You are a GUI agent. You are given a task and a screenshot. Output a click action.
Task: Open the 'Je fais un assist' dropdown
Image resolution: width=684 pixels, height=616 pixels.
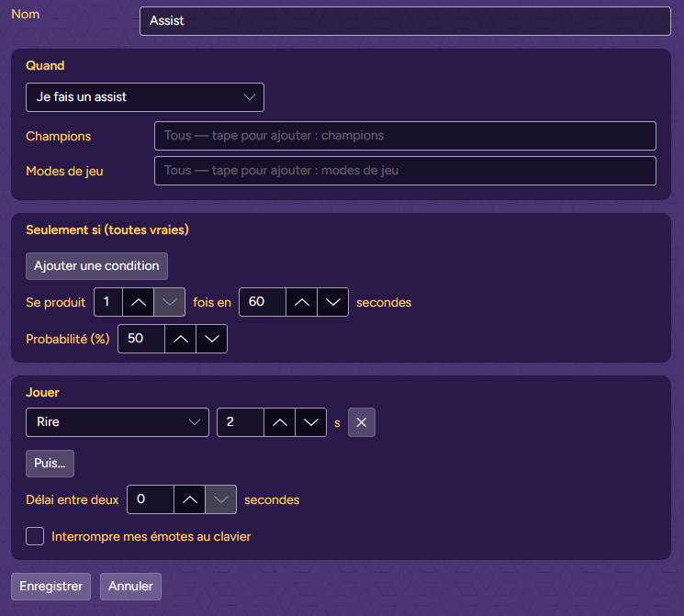pyautogui.click(x=145, y=97)
